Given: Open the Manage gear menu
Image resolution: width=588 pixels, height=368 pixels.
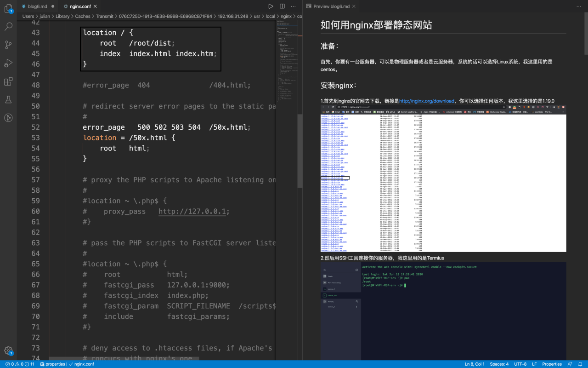Looking at the screenshot, I should coord(8,351).
